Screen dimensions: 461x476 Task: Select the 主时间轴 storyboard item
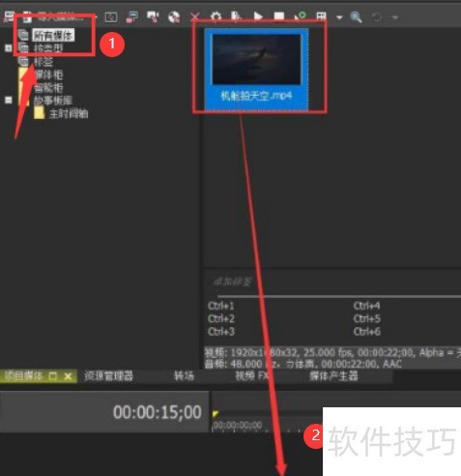[x=69, y=114]
